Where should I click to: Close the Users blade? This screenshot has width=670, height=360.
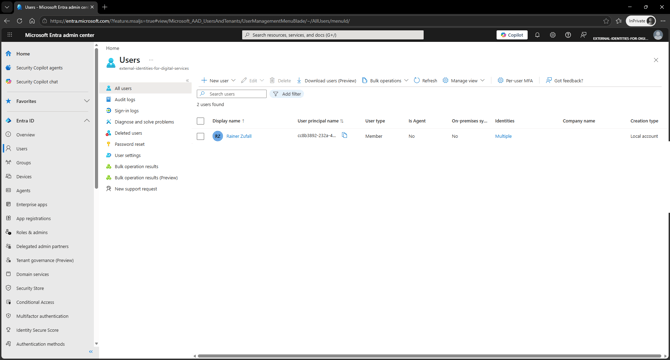click(x=656, y=60)
